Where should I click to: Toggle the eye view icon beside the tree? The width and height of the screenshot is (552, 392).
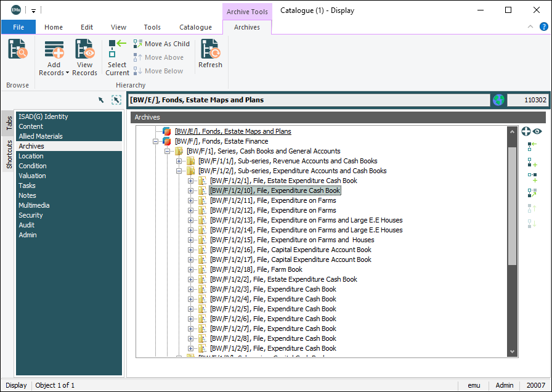click(537, 131)
